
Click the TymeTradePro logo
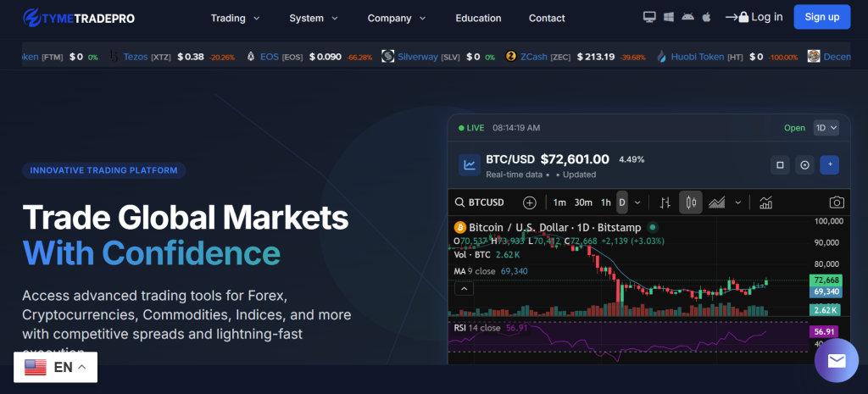pyautogui.click(x=79, y=18)
